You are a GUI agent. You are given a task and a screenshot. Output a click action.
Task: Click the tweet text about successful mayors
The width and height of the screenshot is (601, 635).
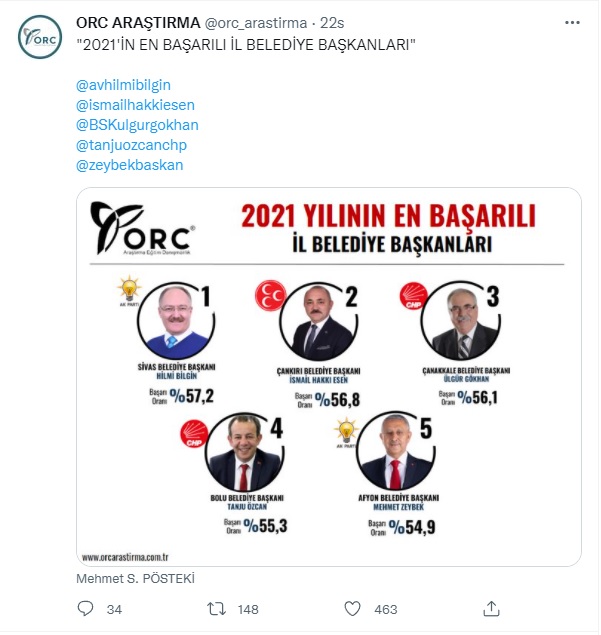(x=246, y=45)
